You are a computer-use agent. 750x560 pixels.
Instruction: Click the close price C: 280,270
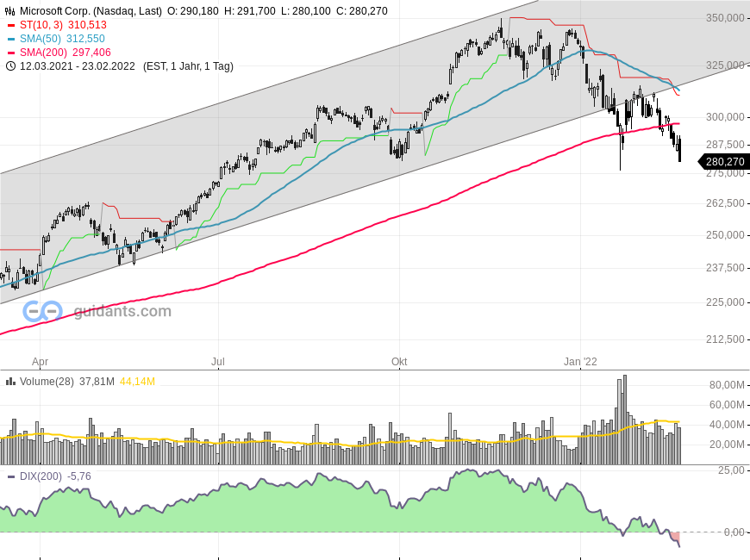tap(361, 11)
